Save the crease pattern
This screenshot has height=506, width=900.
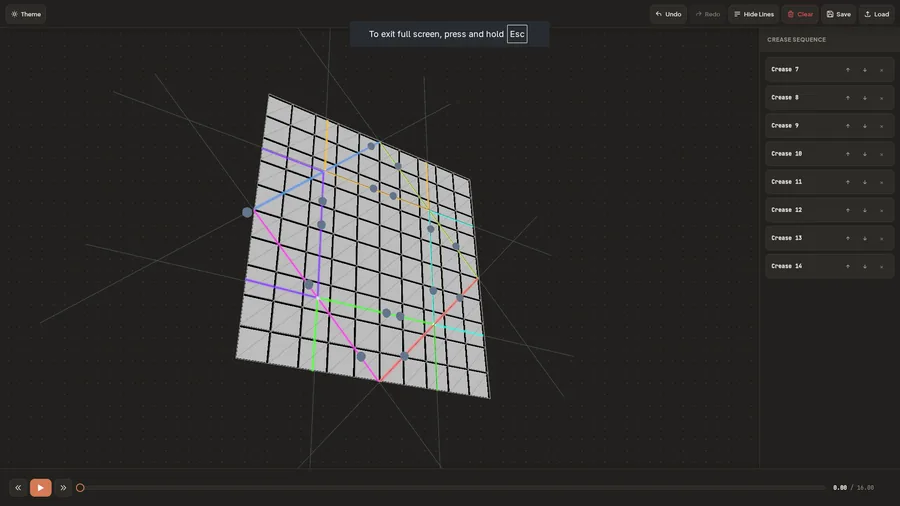click(839, 14)
